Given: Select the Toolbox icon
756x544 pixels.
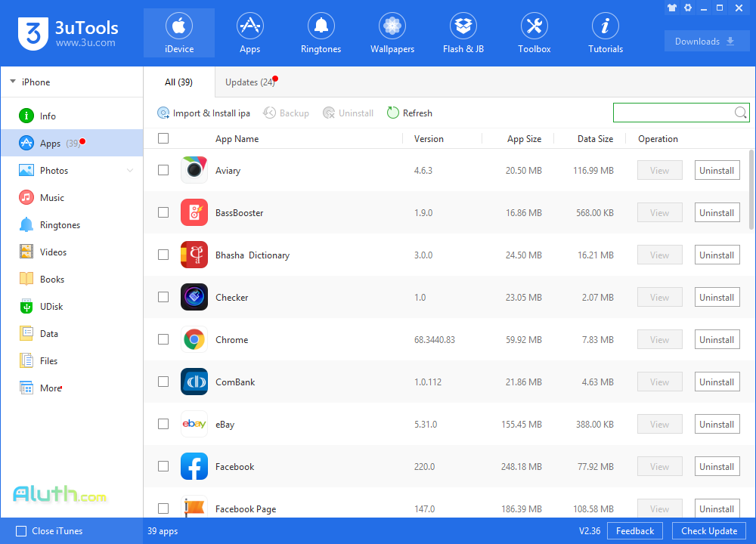Looking at the screenshot, I should [x=534, y=32].
